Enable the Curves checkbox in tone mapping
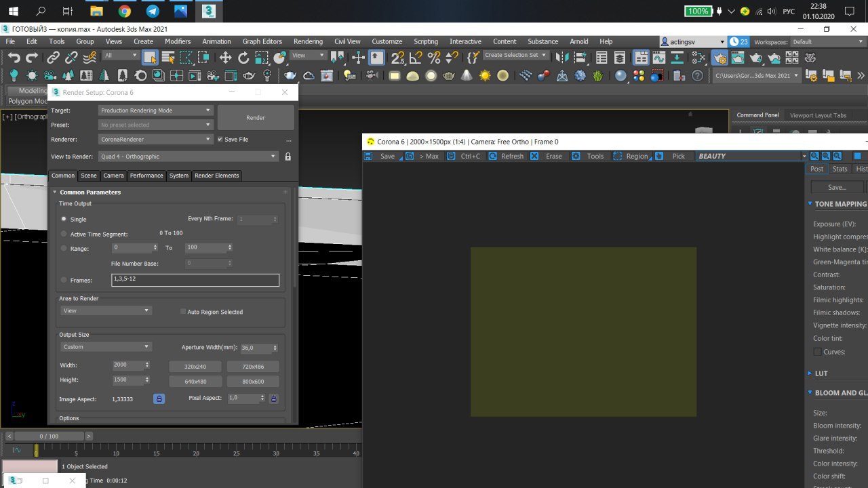Screen dimensions: 868x488 click(817, 352)
